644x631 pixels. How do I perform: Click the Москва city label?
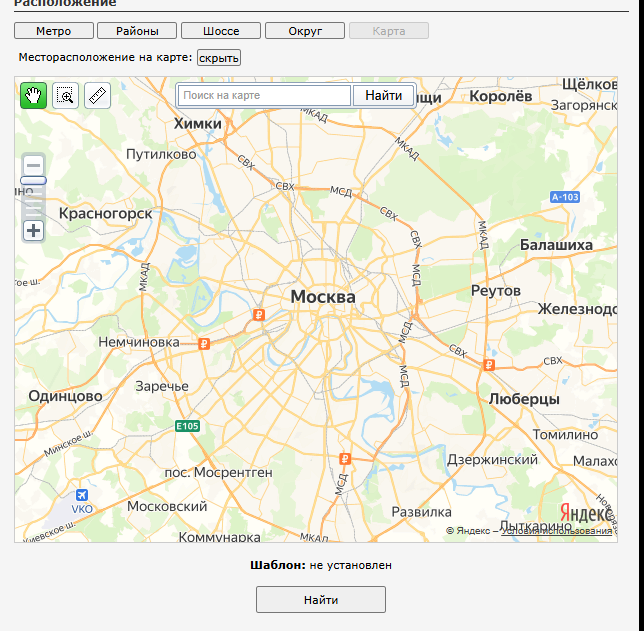(x=323, y=297)
